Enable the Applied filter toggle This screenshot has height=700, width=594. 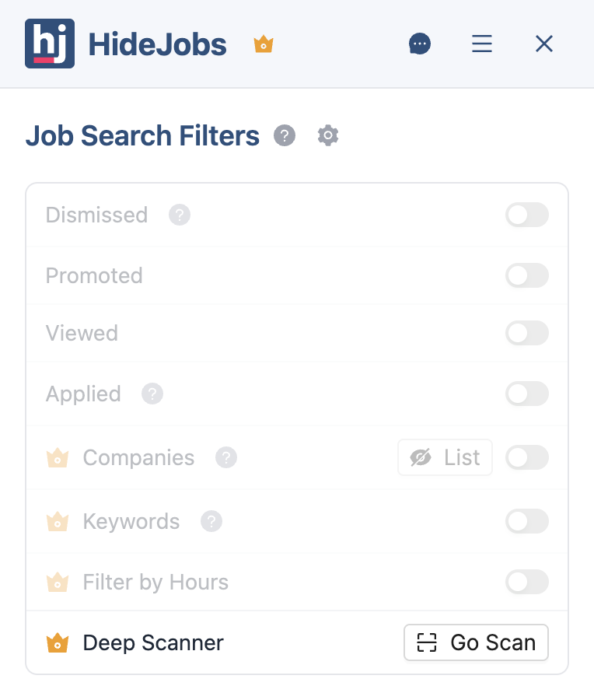(x=527, y=394)
